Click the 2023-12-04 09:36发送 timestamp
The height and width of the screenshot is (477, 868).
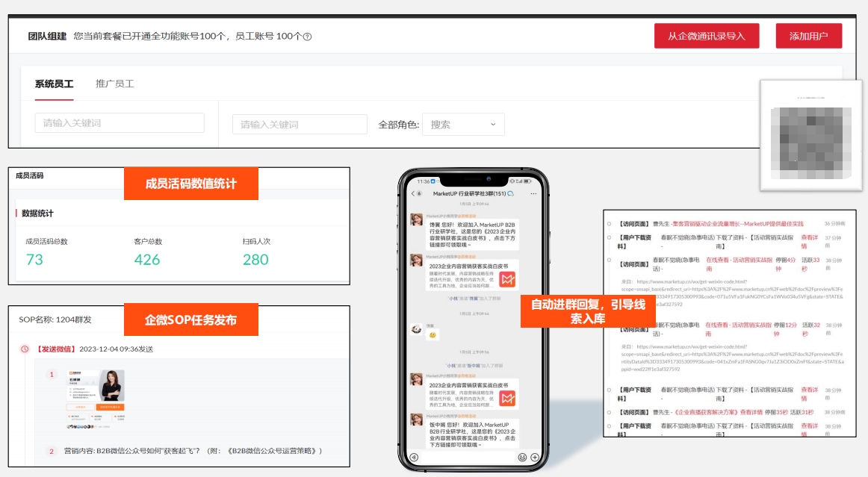coord(117,349)
